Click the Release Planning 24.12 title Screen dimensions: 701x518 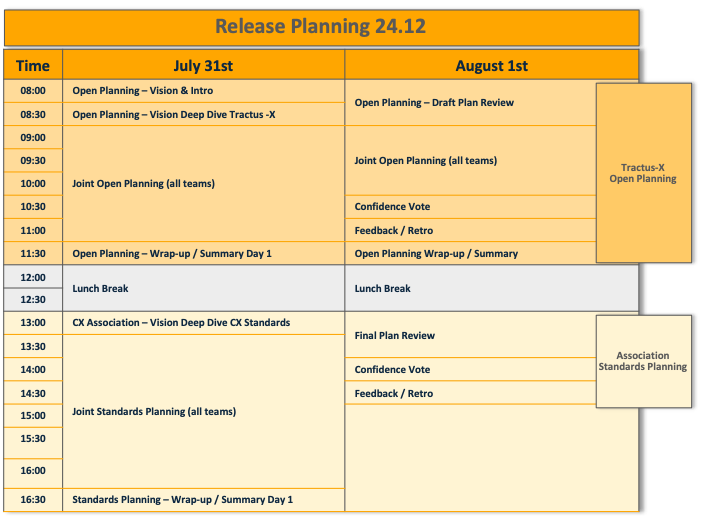[x=321, y=26]
